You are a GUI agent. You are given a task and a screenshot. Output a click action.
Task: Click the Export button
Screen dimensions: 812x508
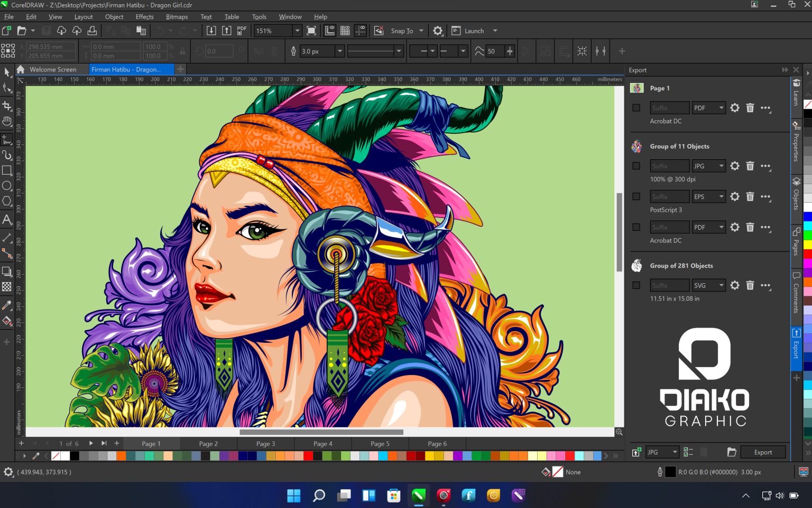point(763,452)
